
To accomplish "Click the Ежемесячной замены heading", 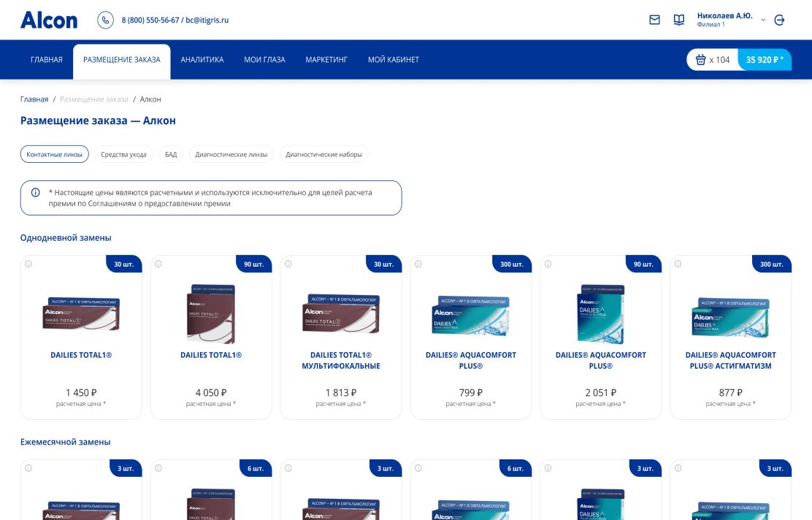I will [x=65, y=442].
